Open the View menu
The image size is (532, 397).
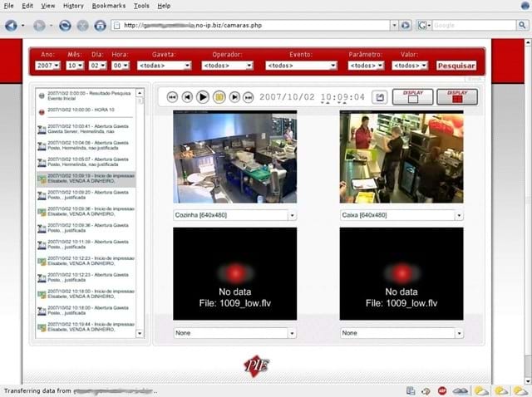pyautogui.click(x=48, y=6)
